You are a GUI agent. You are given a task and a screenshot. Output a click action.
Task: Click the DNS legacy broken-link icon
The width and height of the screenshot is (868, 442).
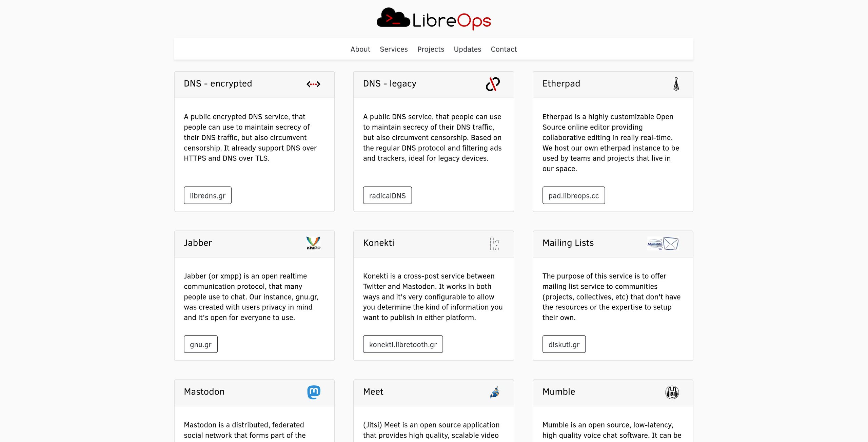pyautogui.click(x=492, y=84)
